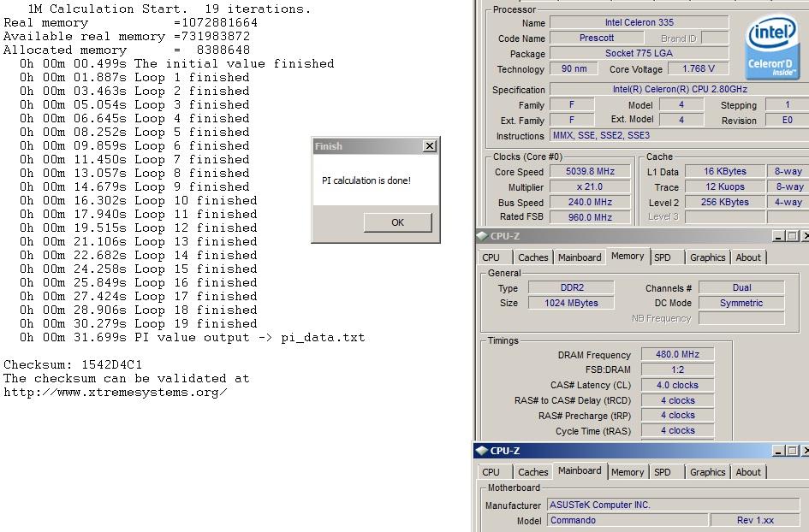
Task: Click the Intel Celeron 335 name field
Action: (x=639, y=22)
